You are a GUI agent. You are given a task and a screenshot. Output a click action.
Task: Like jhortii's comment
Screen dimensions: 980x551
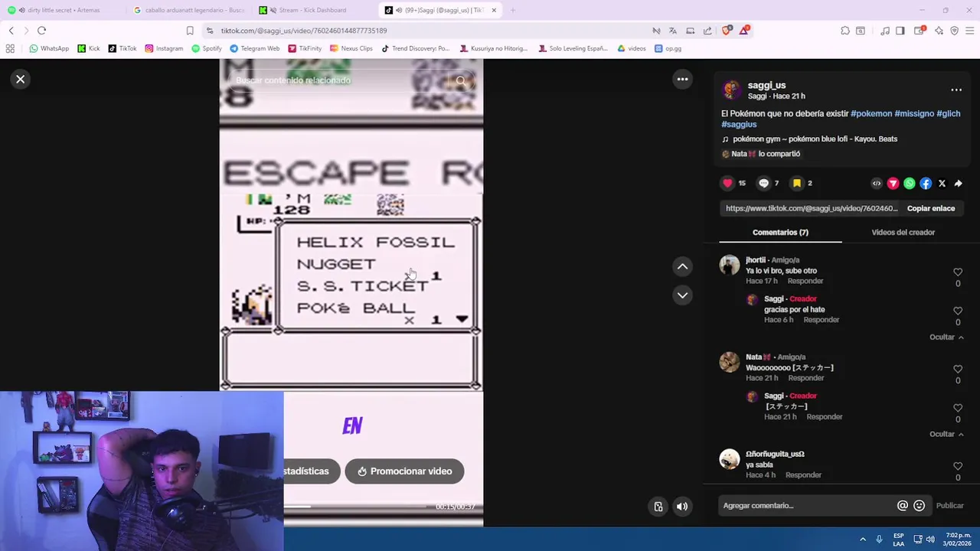click(958, 272)
